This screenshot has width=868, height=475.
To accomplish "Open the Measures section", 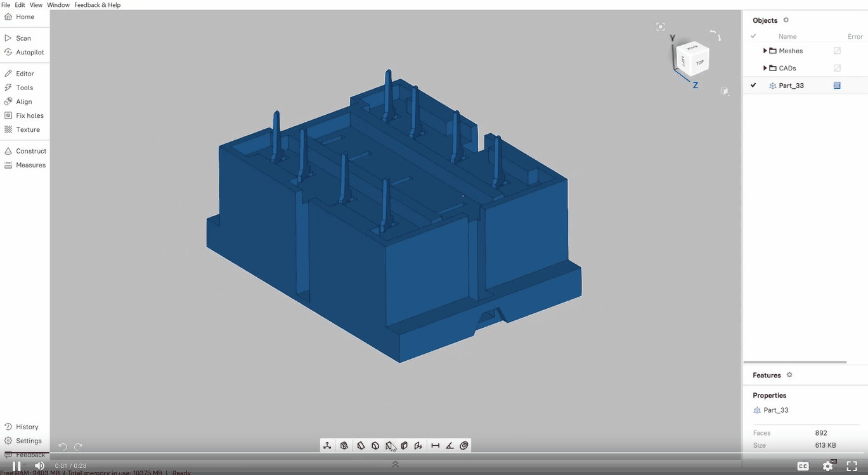I will coord(25,165).
